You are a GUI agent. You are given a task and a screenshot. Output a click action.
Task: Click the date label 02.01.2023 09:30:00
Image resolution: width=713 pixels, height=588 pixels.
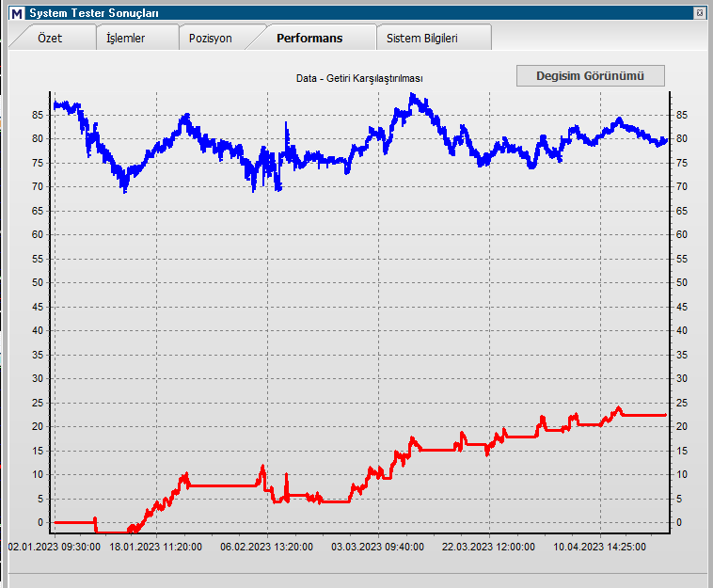55,547
